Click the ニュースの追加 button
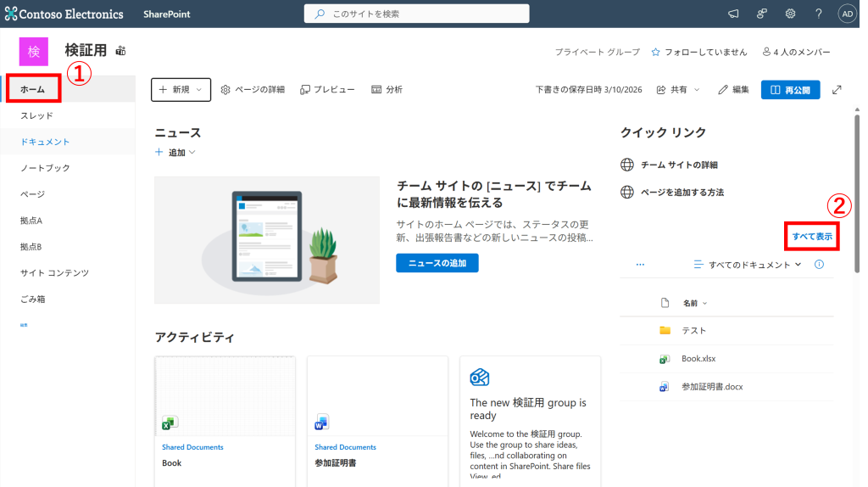This screenshot has width=868, height=487. pos(437,263)
